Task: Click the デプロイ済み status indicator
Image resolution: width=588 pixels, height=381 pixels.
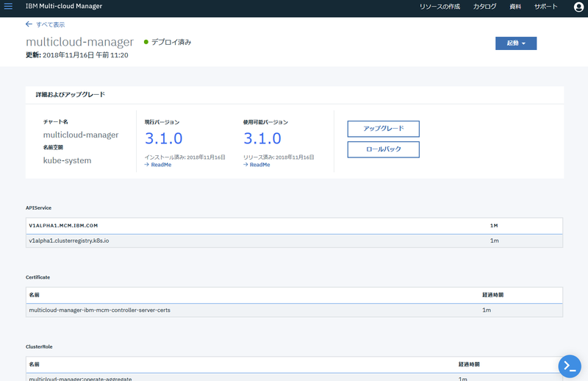Action: (168, 42)
